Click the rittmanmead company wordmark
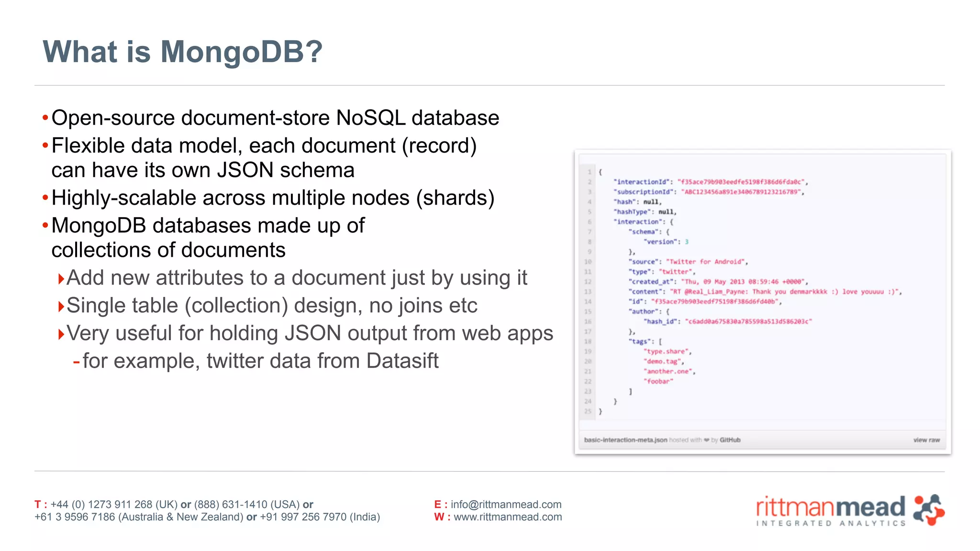980x551 pixels. coord(831,506)
